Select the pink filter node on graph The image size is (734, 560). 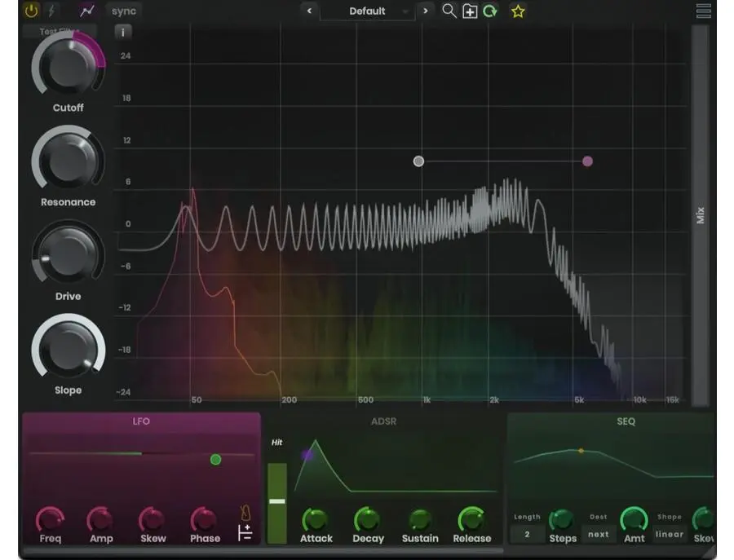(587, 161)
